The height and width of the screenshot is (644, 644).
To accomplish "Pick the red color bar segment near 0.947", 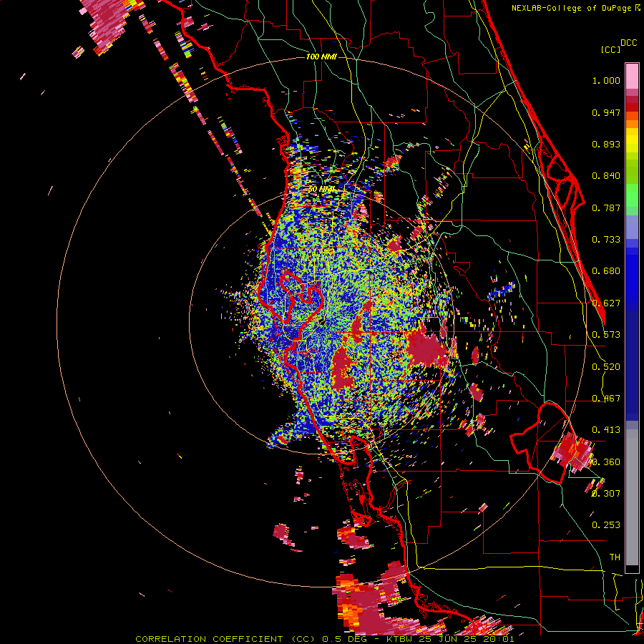I will pyautogui.click(x=632, y=107).
